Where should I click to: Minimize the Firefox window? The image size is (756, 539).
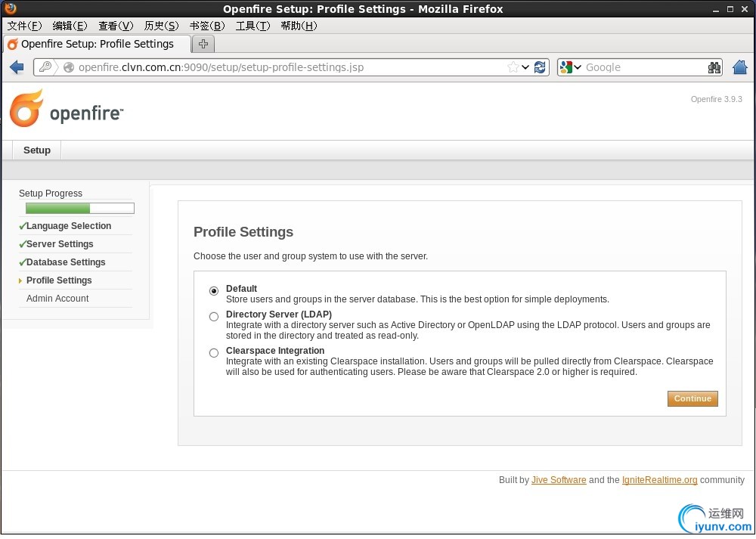click(x=716, y=9)
